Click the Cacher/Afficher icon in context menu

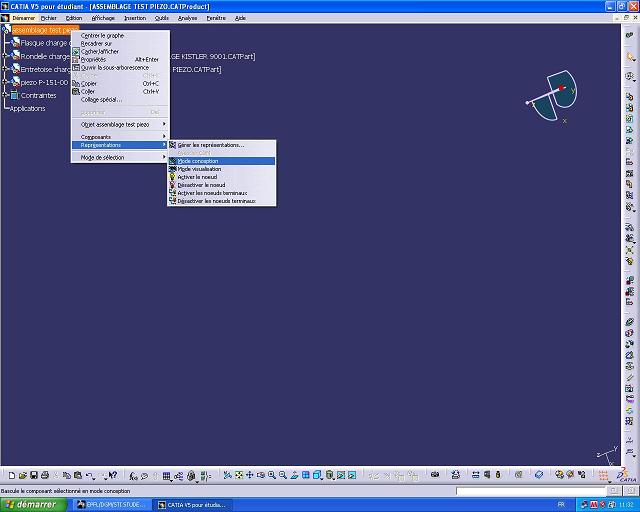point(76,51)
